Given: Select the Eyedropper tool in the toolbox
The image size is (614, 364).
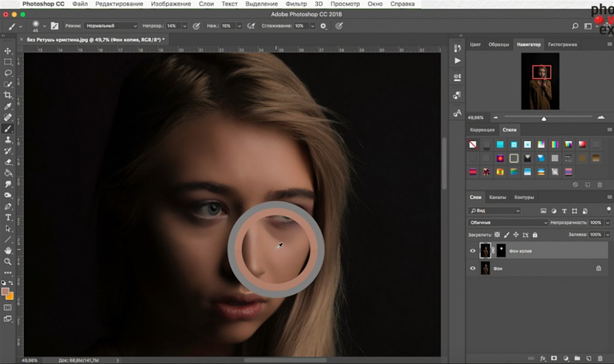Looking at the screenshot, I should click(x=8, y=106).
